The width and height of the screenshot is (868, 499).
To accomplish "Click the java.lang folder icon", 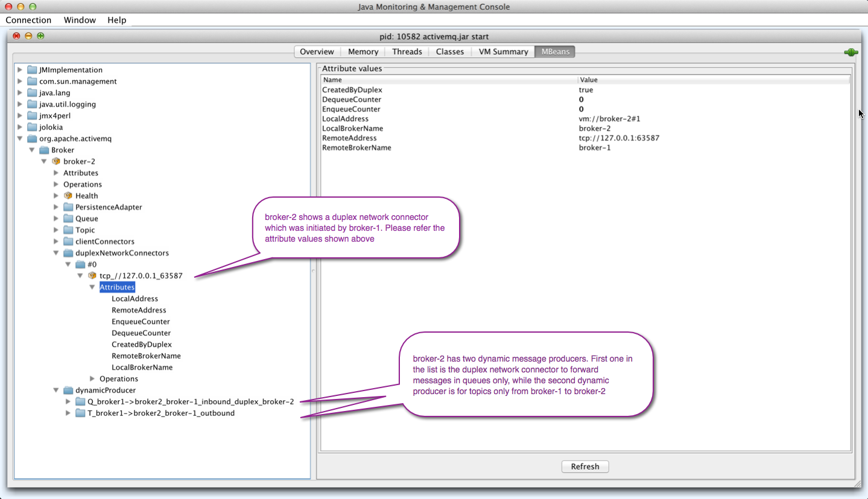I will [32, 93].
